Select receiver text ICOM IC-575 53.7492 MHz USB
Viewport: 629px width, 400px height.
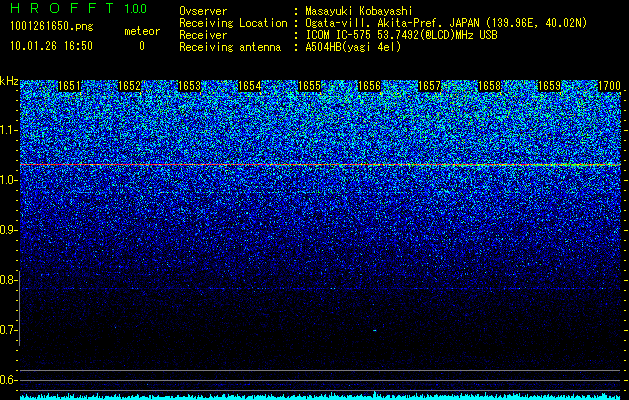[x=401, y=35]
